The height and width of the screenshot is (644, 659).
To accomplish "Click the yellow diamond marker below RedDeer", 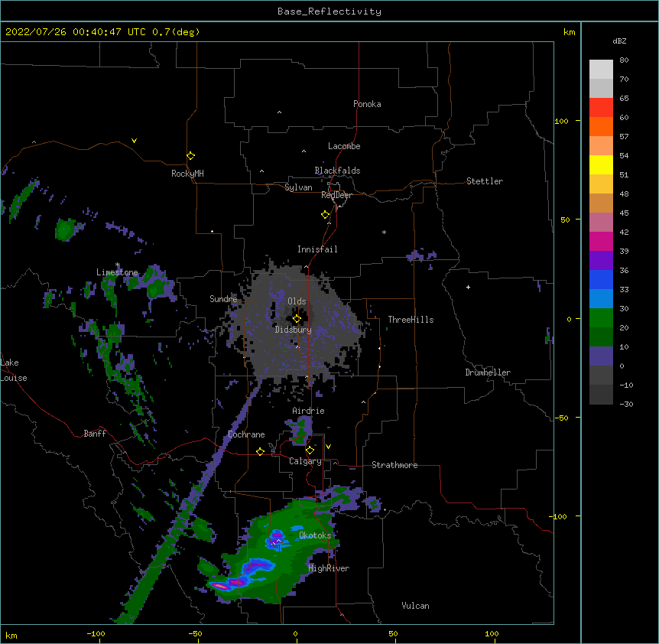I will 326,215.
